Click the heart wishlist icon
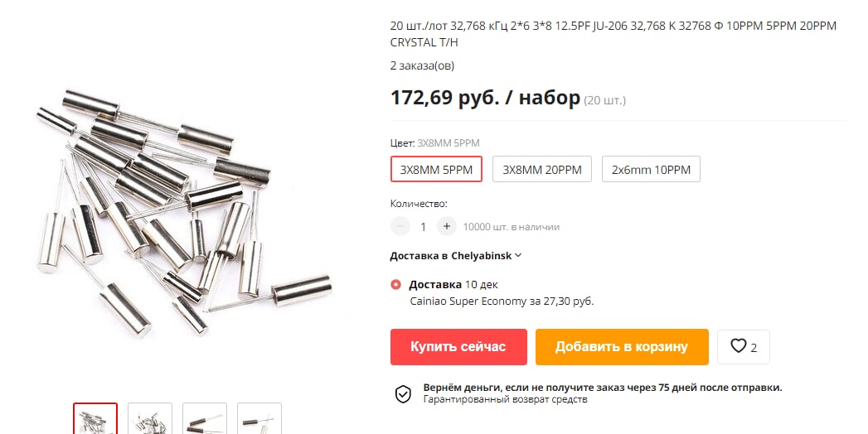 tap(739, 346)
